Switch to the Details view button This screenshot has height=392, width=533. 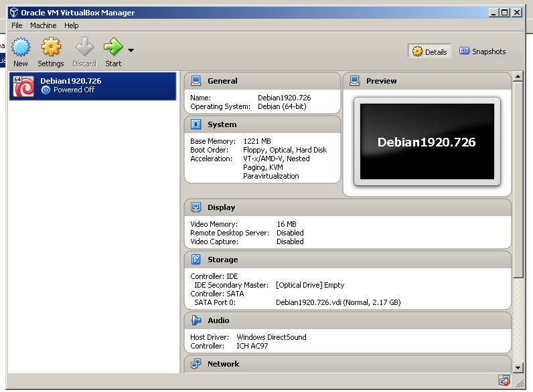coord(429,52)
